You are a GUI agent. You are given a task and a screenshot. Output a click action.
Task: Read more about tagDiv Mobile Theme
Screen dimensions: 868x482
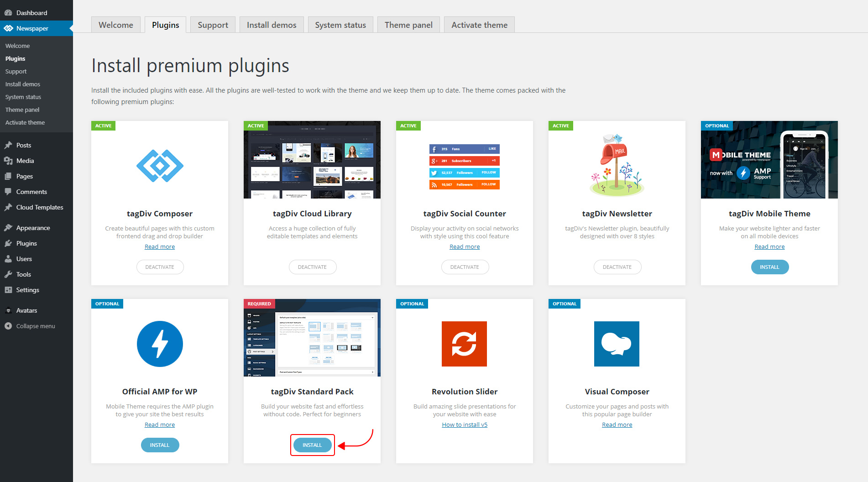tap(769, 246)
